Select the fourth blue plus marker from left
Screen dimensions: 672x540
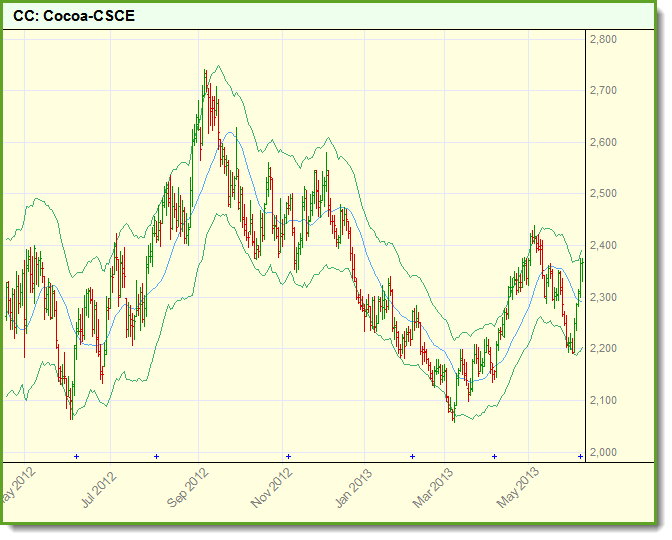[x=412, y=456]
